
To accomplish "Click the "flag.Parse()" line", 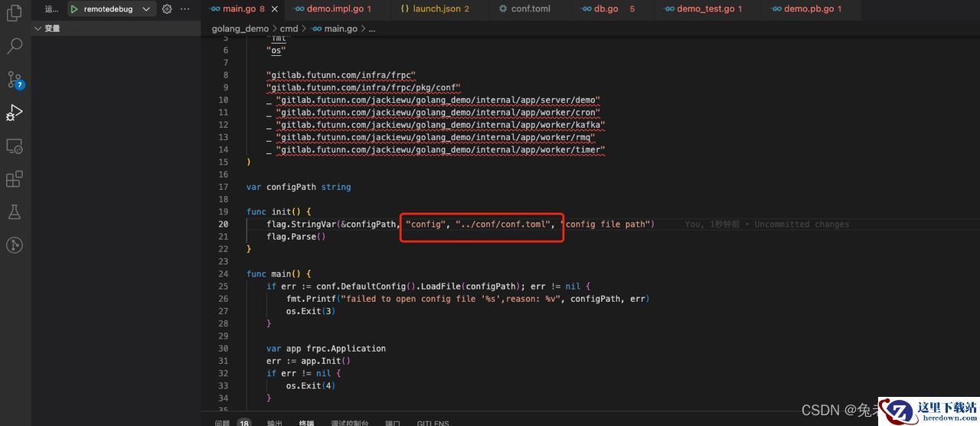I will click(296, 237).
